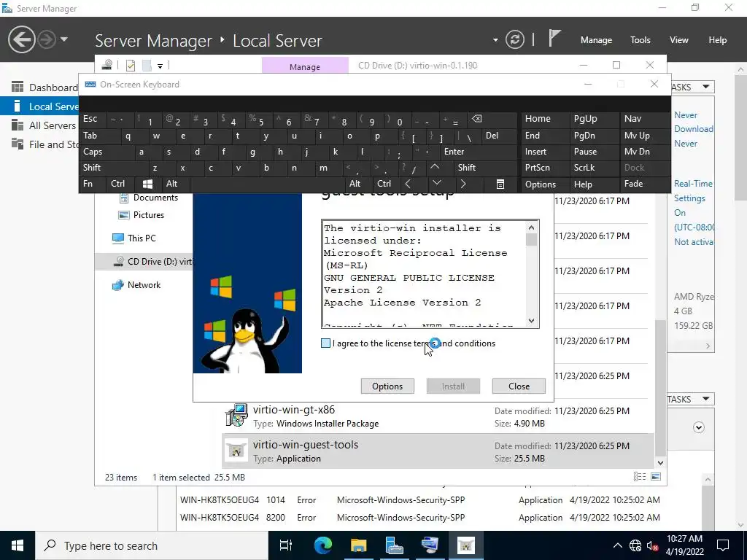Open the navigation history dropdown arrow
This screenshot has height=560, width=747.
64,39
